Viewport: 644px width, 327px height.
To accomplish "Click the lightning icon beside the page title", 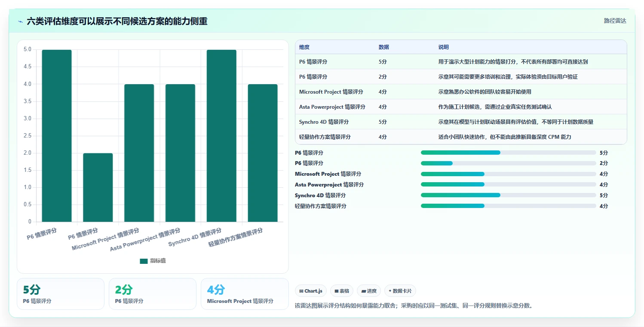I will click(x=21, y=21).
